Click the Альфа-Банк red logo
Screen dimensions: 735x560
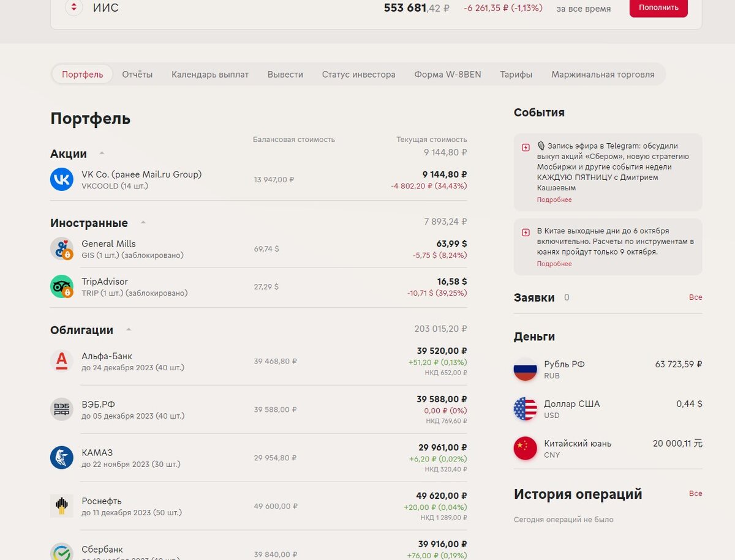62,361
